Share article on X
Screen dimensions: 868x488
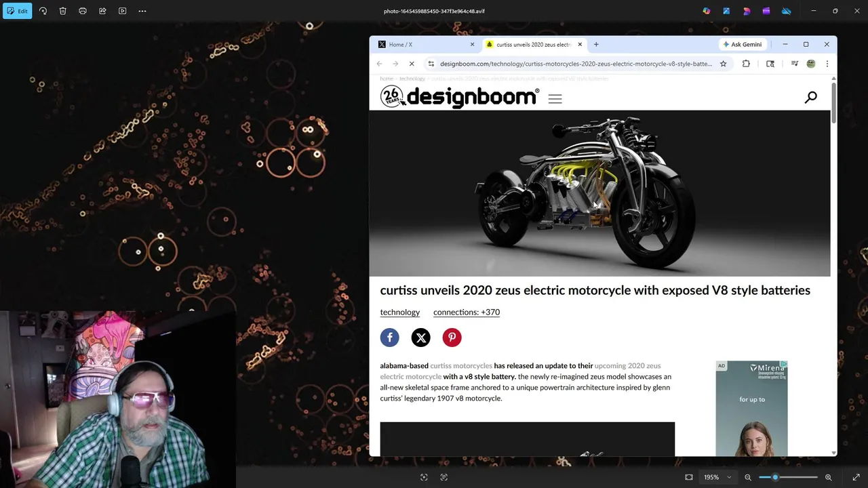click(x=420, y=338)
